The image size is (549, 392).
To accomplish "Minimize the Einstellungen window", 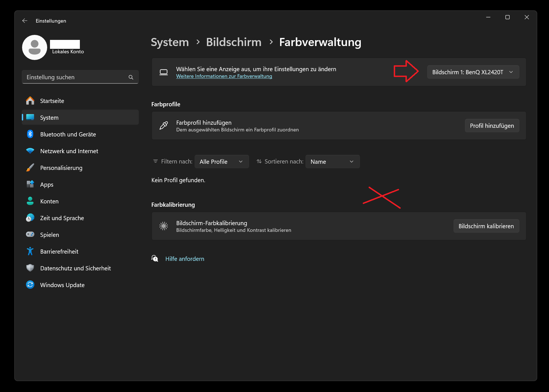I will coord(488,17).
